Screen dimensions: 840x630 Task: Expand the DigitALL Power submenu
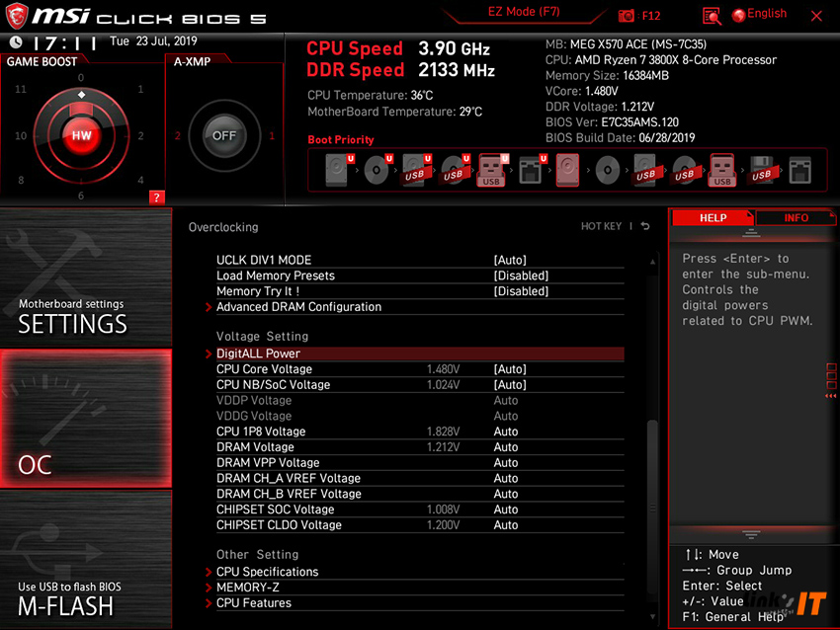point(415,354)
